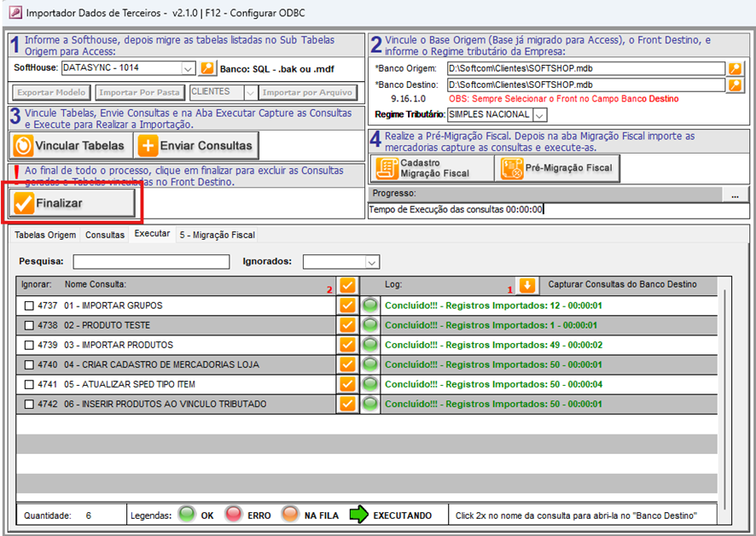Expand the Regime Tributário dropdown
Screen dimensions: 756x536
coord(539,114)
